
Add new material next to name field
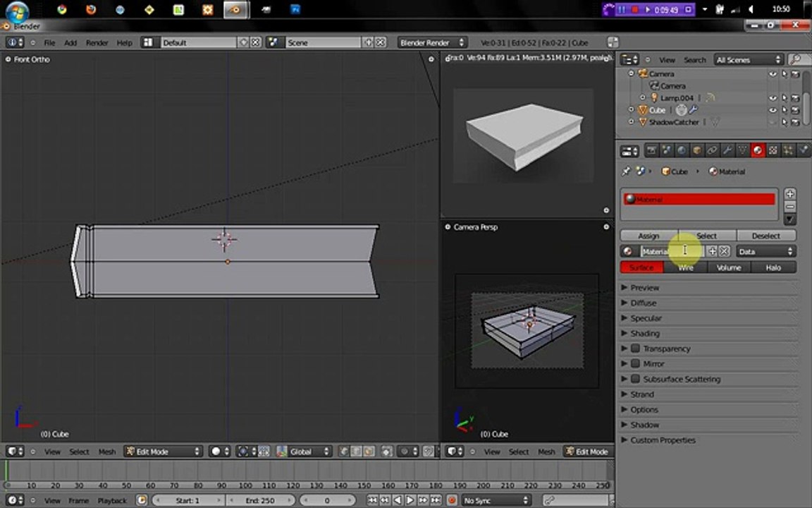pyautogui.click(x=713, y=251)
